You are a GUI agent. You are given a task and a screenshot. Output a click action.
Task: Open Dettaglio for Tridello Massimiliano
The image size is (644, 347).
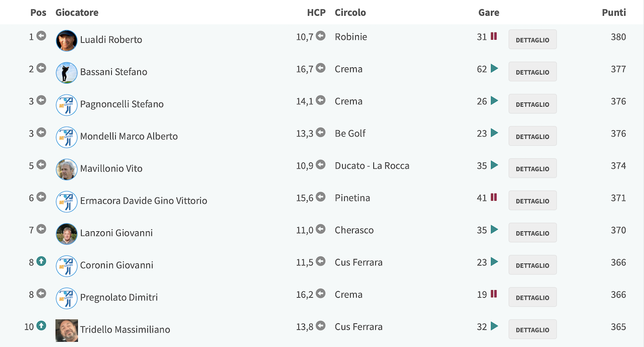coord(532,329)
